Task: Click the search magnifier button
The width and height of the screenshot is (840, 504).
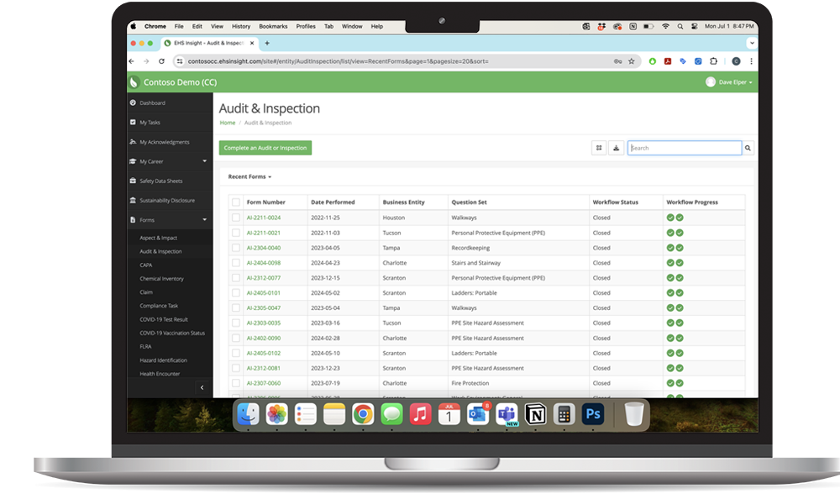Action: click(748, 148)
